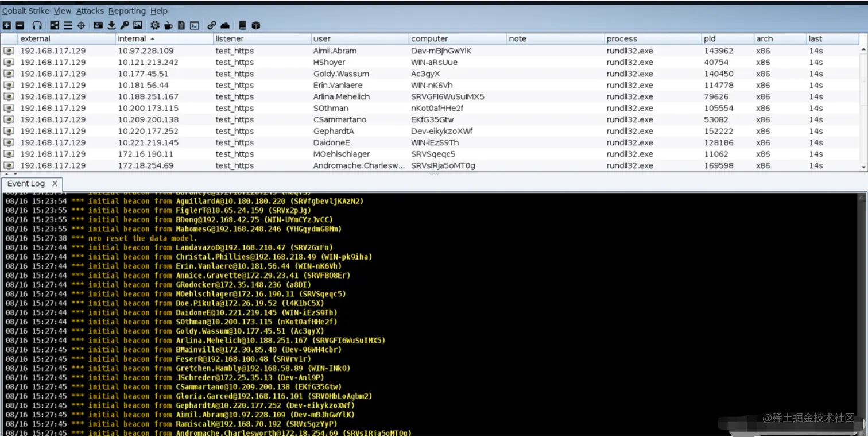The width and height of the screenshot is (868, 437).
Task: Manage web server cloud icon
Action: [x=225, y=25]
